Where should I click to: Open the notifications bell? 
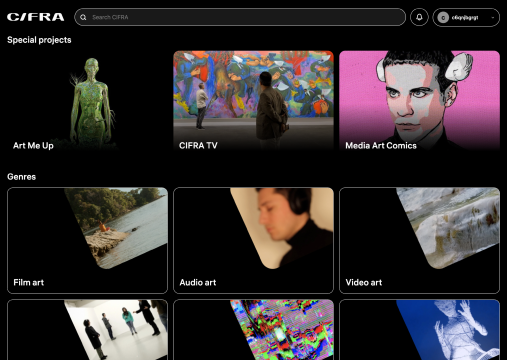[x=419, y=17]
